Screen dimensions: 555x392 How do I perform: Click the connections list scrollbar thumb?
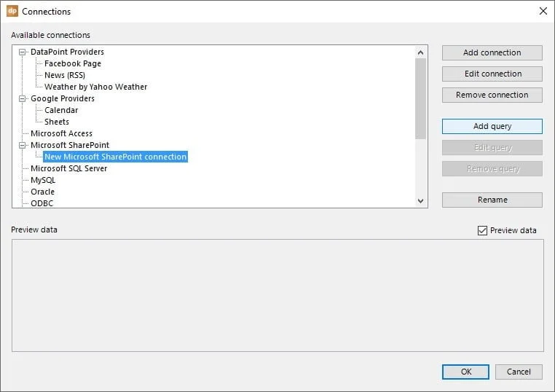[420, 99]
